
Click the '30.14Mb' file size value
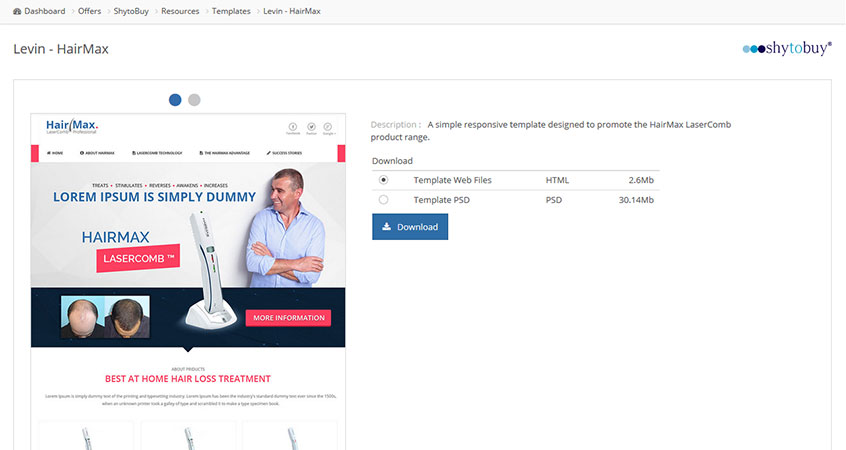click(x=636, y=200)
